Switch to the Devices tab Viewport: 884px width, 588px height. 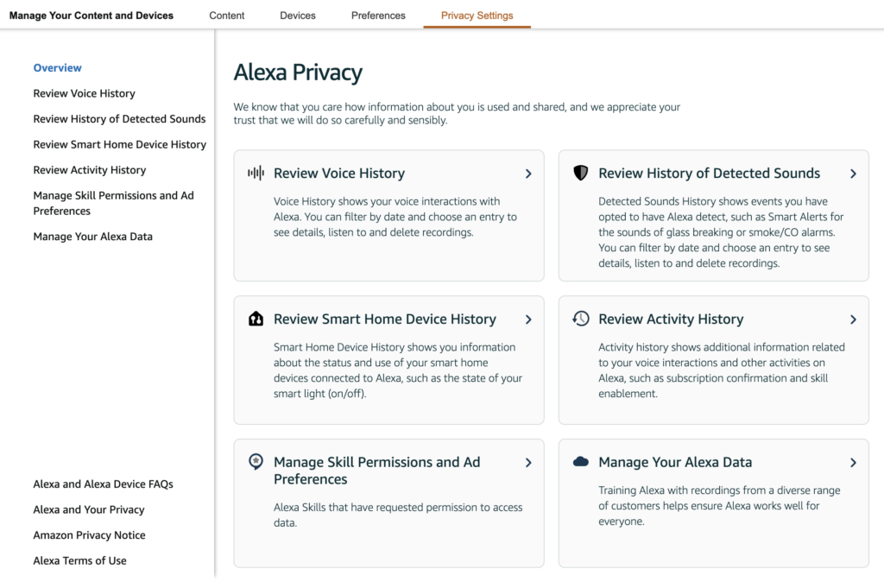pyautogui.click(x=297, y=15)
